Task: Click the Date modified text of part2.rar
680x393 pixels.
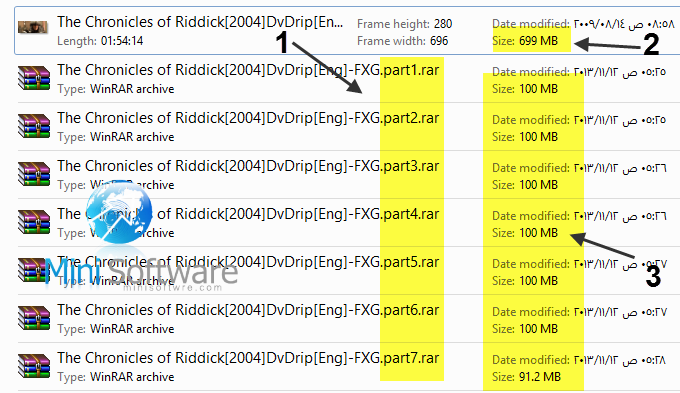Action: [x=579, y=120]
